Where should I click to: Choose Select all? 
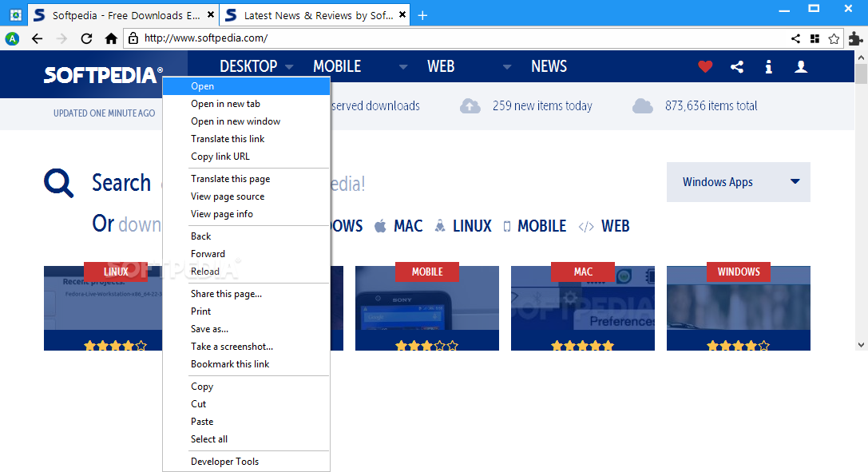click(246, 439)
